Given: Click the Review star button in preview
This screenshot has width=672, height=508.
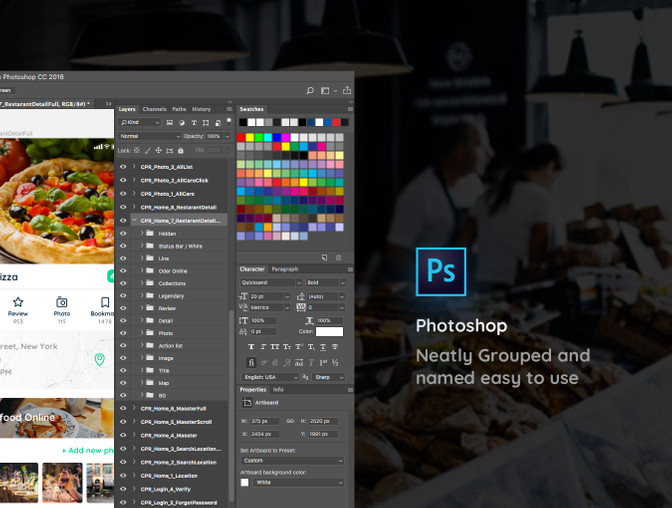Looking at the screenshot, I should (x=18, y=310).
